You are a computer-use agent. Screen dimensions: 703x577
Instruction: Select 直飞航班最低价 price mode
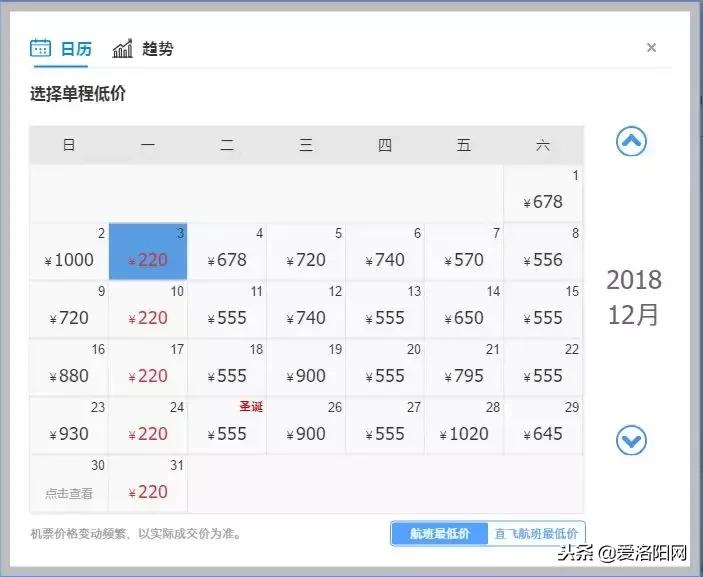coord(536,534)
